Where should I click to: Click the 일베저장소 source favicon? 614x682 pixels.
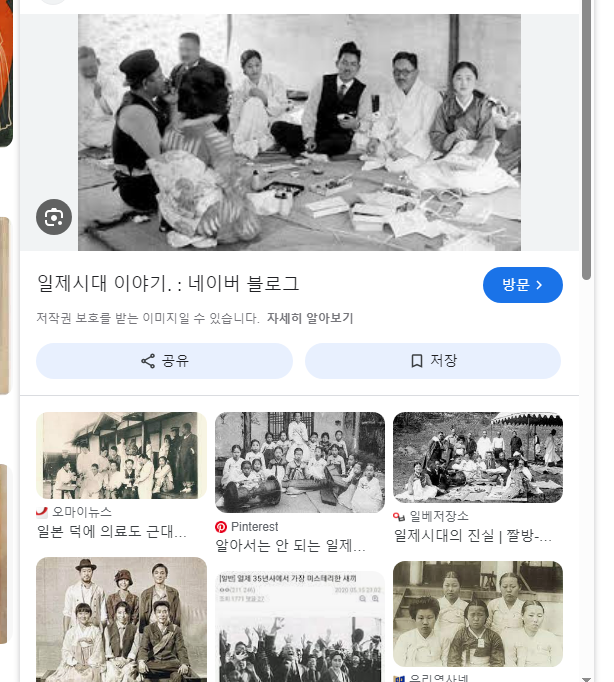click(399, 516)
